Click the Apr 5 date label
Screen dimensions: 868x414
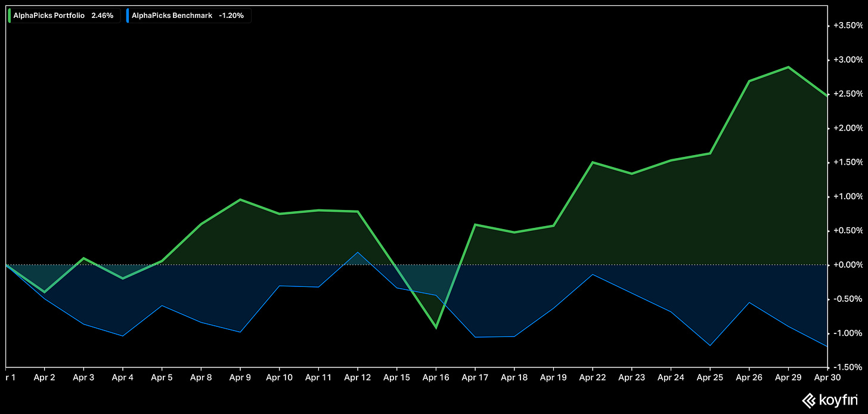162,378
